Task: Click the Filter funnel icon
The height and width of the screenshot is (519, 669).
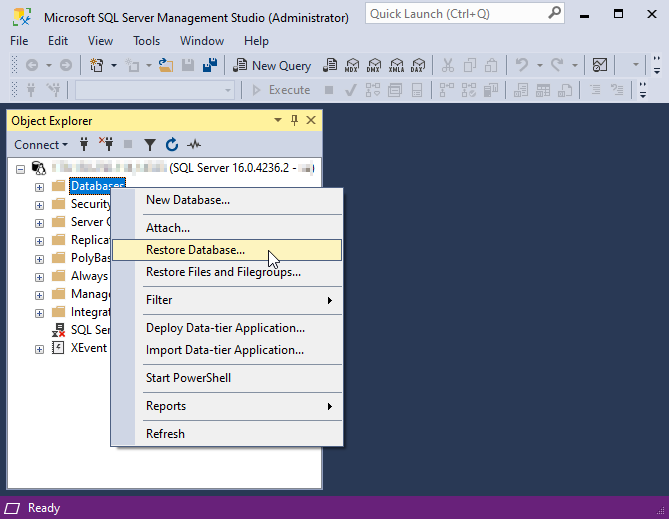Action: (150, 145)
